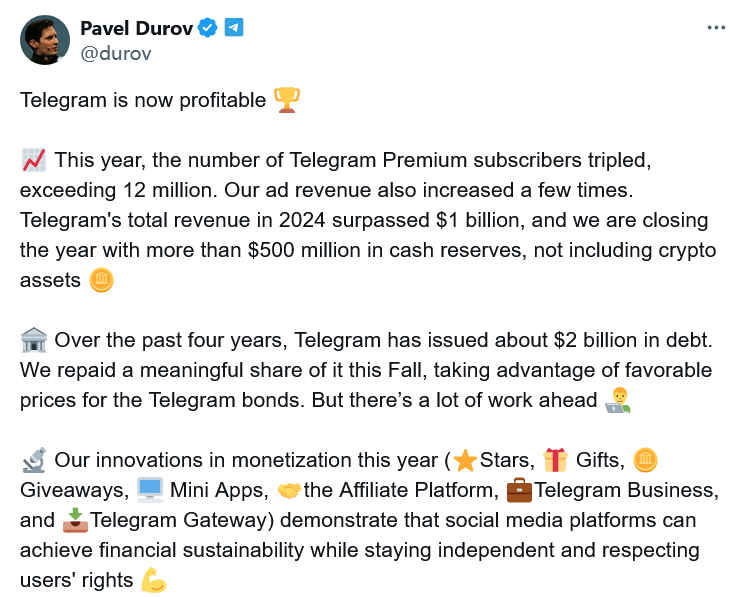Click the briefcase emoji before Telegram Business
The image size is (747, 597).
coord(519,490)
